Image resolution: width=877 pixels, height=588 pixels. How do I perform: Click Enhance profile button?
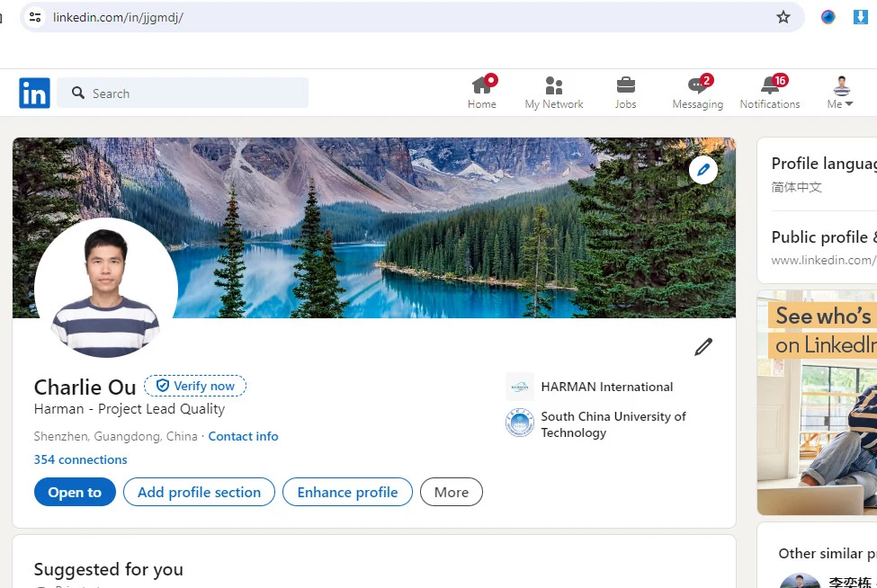(x=347, y=492)
